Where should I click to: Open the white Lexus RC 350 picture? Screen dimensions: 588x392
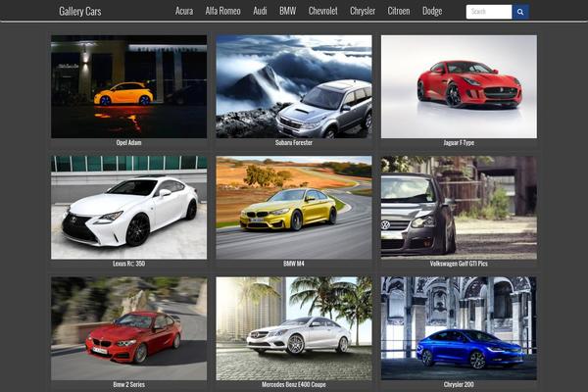128,208
